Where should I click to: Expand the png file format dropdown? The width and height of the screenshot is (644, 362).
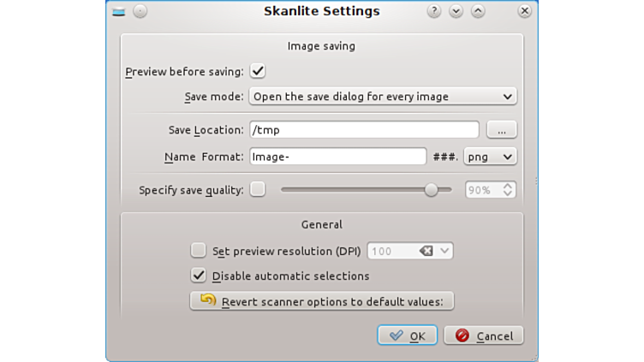click(x=490, y=157)
